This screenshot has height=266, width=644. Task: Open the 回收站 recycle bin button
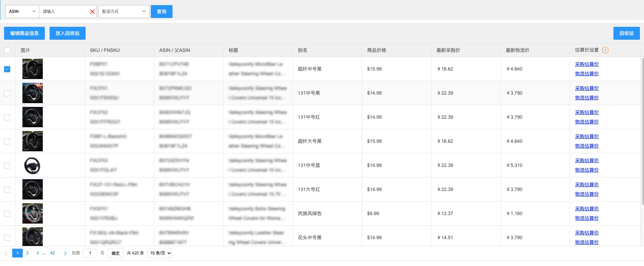tap(626, 33)
